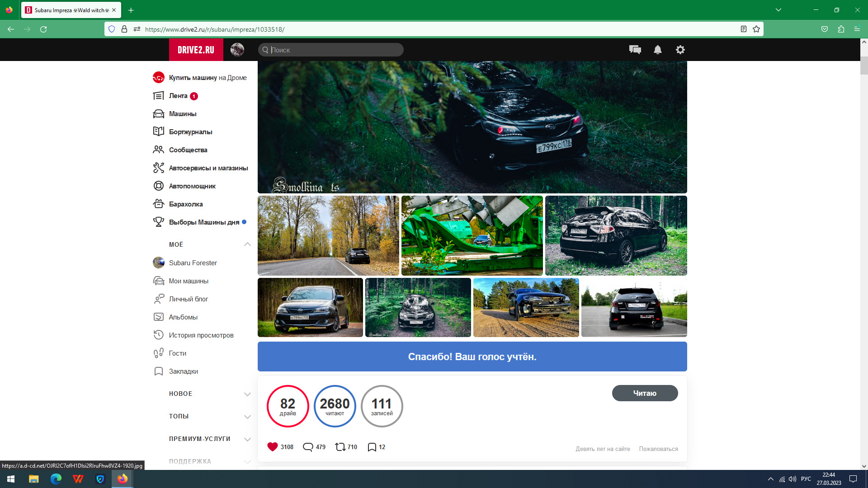Click the DRIVE2.RU logo button
Screen dimensions: 868x488
click(196, 50)
